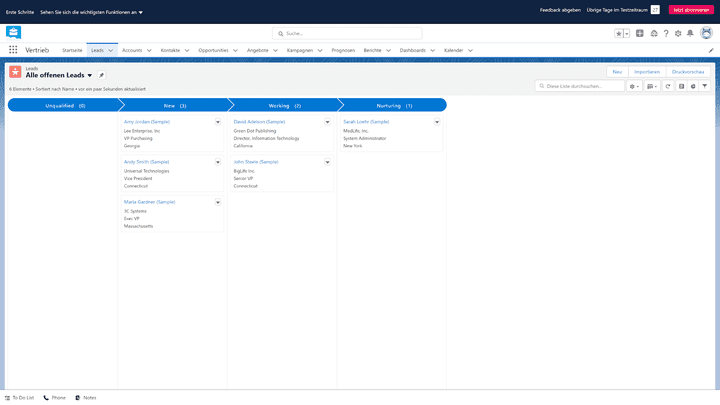Open the user profile avatar

[706, 33]
